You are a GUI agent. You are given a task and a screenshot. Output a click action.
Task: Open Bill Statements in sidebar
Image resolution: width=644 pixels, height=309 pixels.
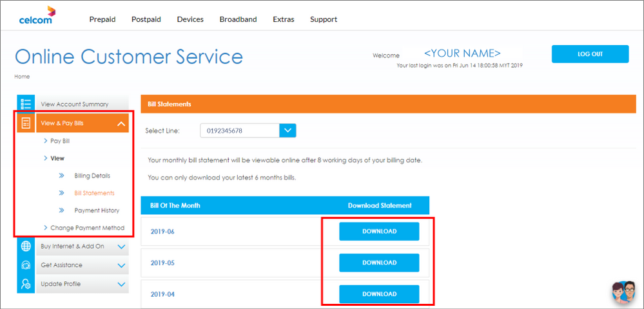[95, 193]
